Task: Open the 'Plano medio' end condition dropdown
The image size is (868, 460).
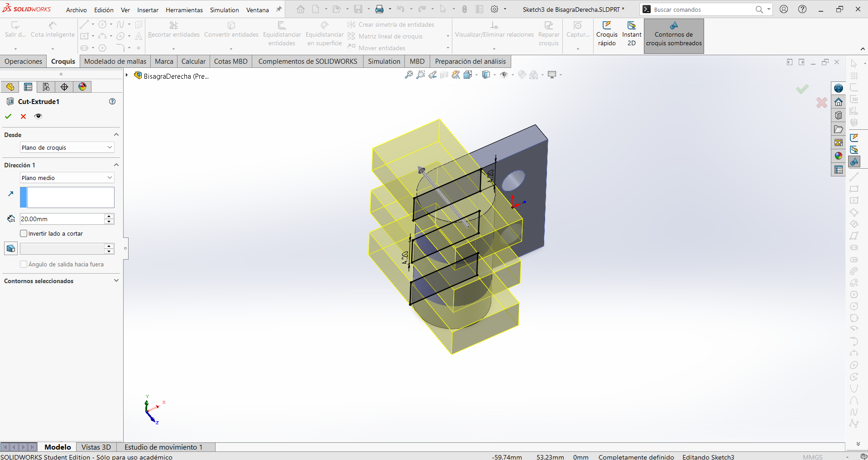Action: (x=67, y=178)
